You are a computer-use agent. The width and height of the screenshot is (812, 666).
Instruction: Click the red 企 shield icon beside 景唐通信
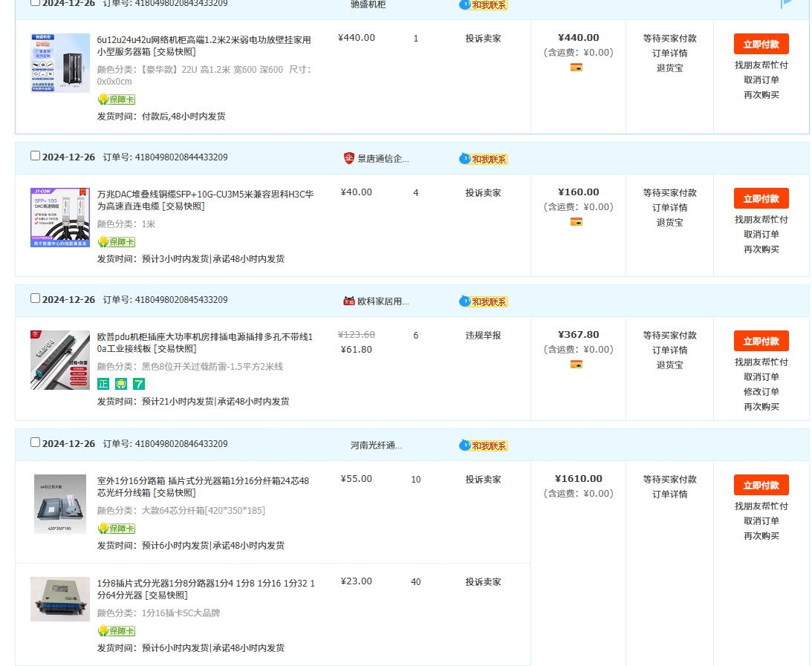tap(349, 158)
